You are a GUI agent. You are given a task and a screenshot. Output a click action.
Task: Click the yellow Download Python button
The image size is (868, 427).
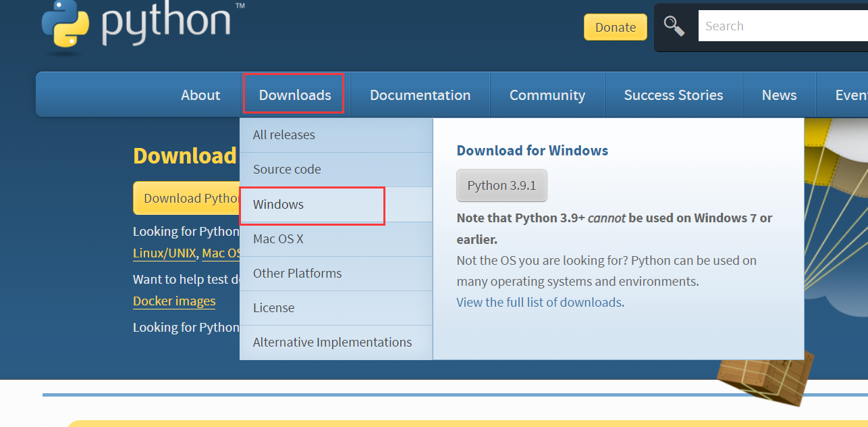pyautogui.click(x=186, y=198)
